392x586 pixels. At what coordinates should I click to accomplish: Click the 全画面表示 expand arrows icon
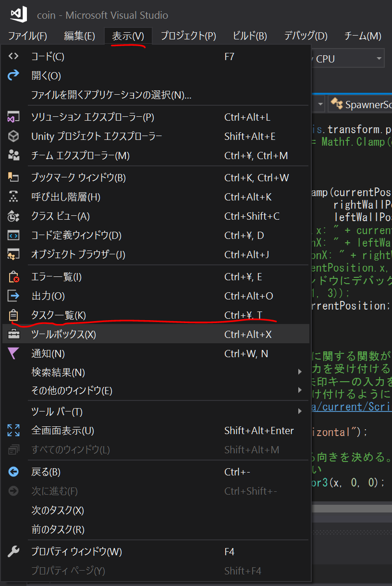pos(13,430)
